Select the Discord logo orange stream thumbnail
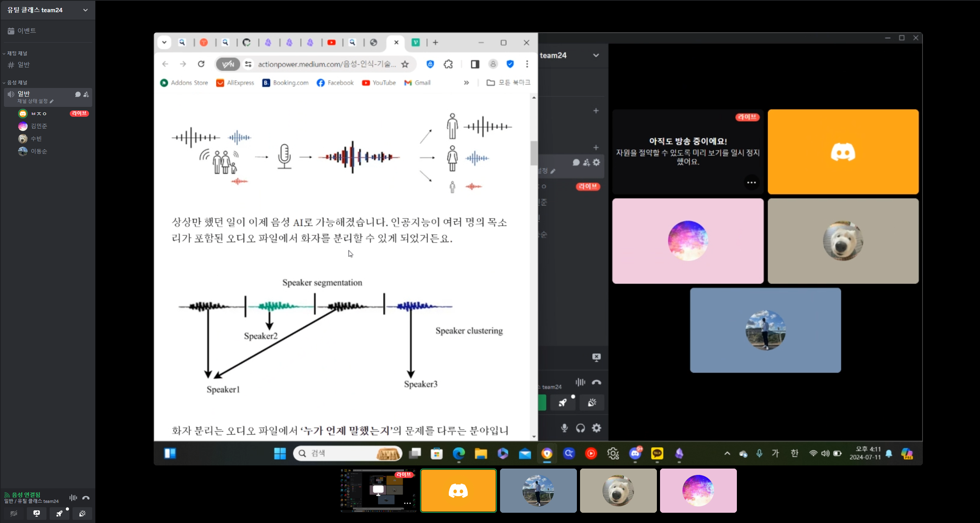Viewport: 980px width, 523px height. coord(458,490)
